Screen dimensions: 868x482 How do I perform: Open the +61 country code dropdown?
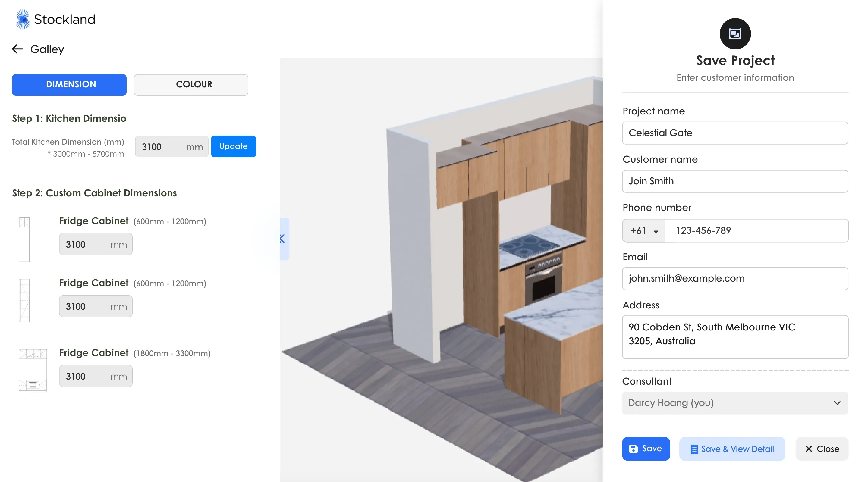(643, 231)
